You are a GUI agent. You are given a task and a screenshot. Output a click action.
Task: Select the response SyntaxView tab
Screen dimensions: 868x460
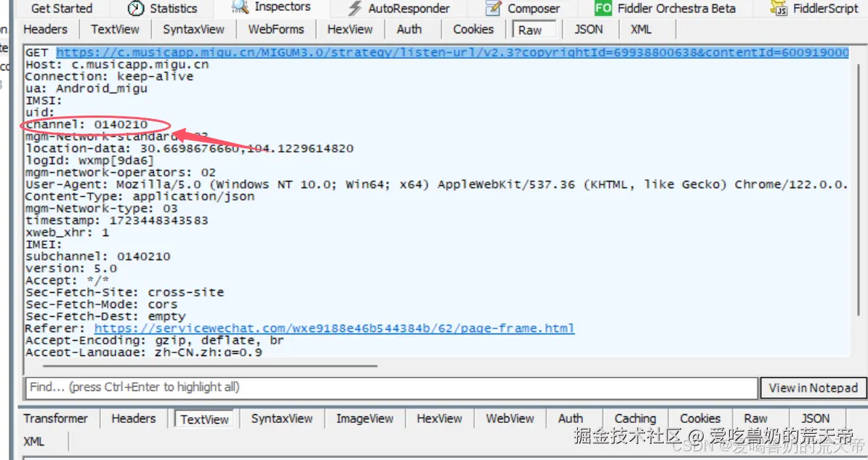tap(282, 419)
